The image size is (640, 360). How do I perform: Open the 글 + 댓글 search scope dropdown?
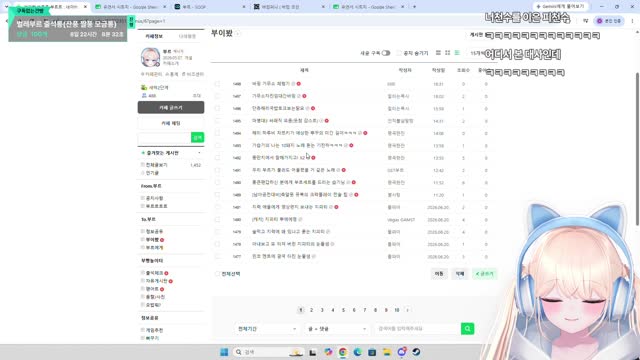336,329
